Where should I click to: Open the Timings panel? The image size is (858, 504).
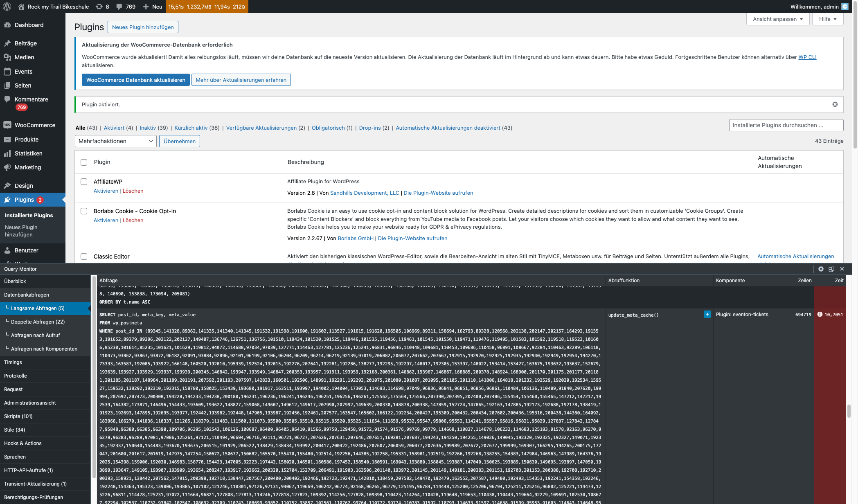pos(45,362)
